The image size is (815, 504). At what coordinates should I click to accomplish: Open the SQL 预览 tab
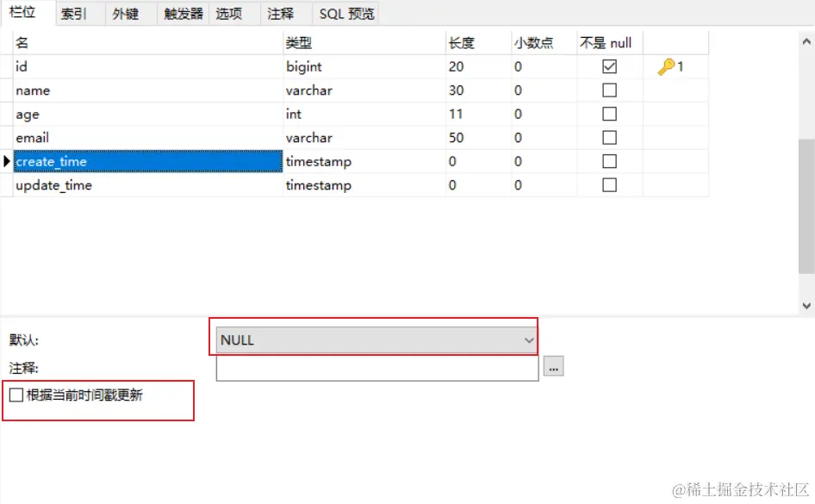[346, 14]
